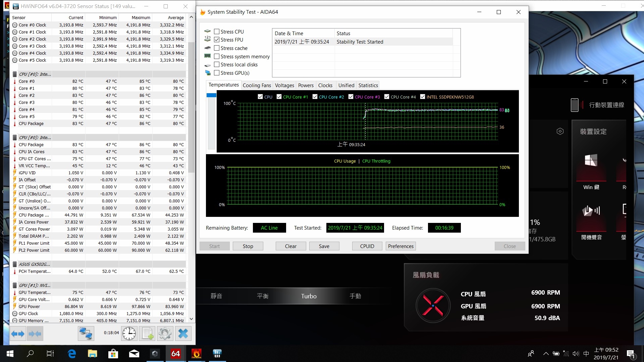Screen dimensions: 644x362
Task: Open the Mail app from the taskbar
Action: [x=134, y=354]
